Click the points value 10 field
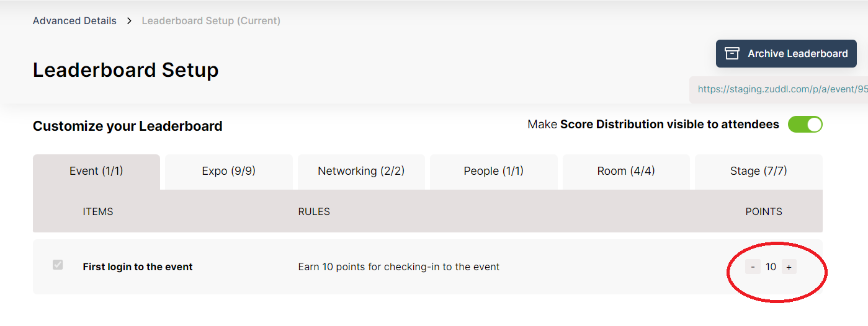The height and width of the screenshot is (326, 868). coord(771,267)
